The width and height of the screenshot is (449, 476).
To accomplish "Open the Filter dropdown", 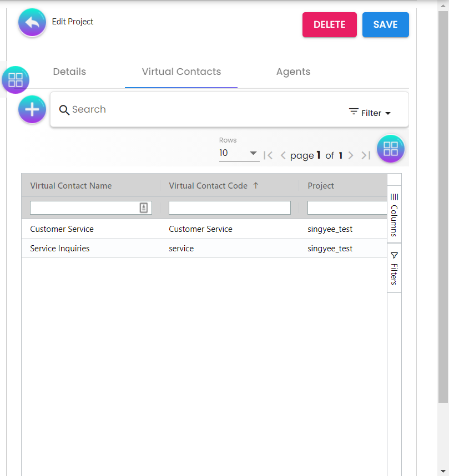I will (x=370, y=113).
